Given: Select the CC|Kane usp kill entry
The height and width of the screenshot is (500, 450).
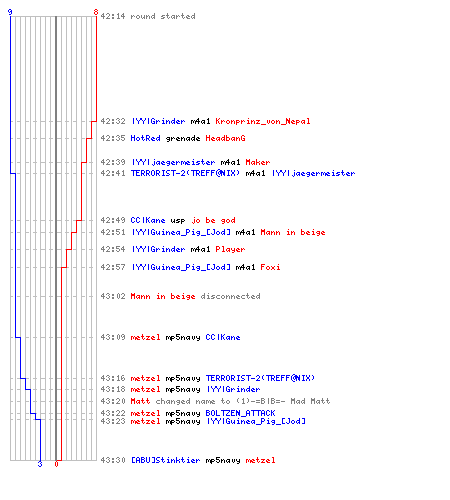Looking at the screenshot, I should click(183, 220).
